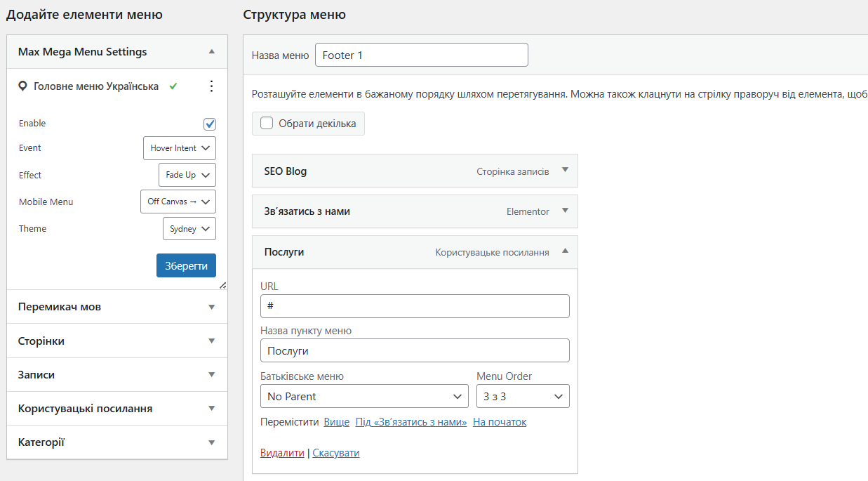The width and height of the screenshot is (868, 481).
Task: Check the Обрати декілька checkbox
Action: tap(267, 124)
